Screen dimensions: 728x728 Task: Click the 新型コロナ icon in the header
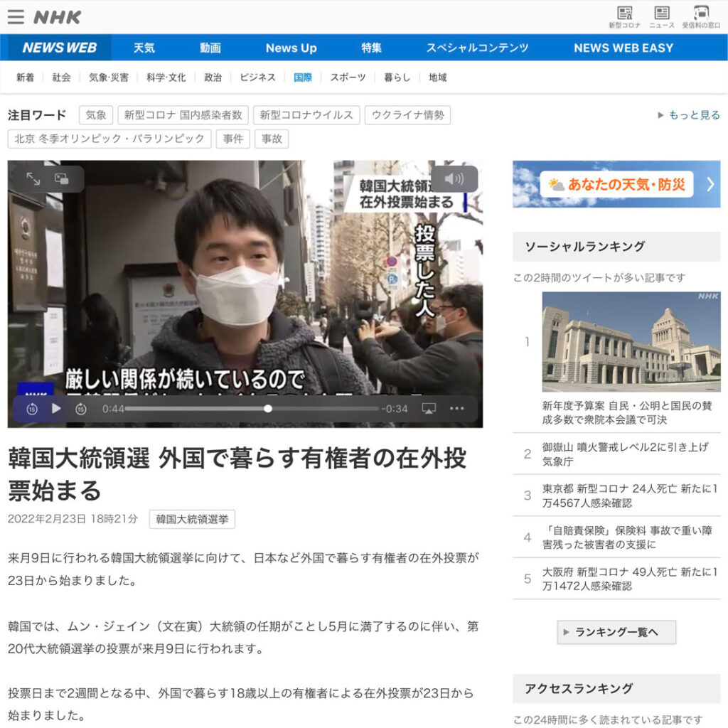[626, 14]
